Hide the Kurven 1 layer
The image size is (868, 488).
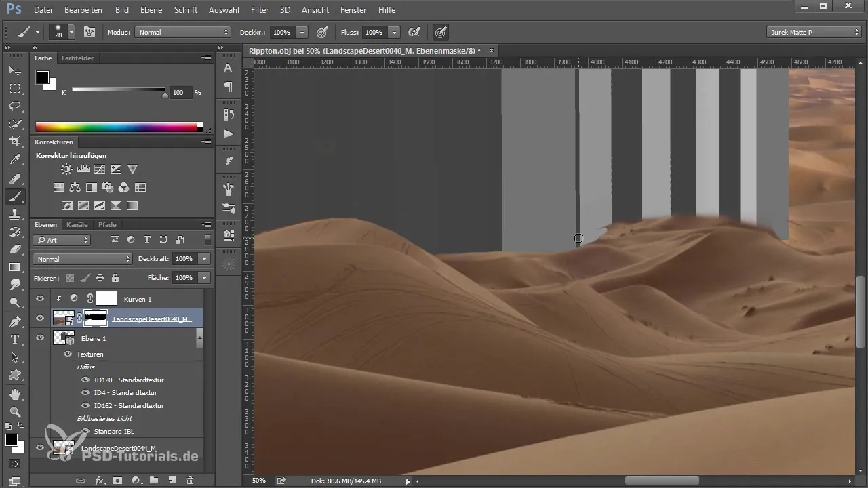(40, 298)
